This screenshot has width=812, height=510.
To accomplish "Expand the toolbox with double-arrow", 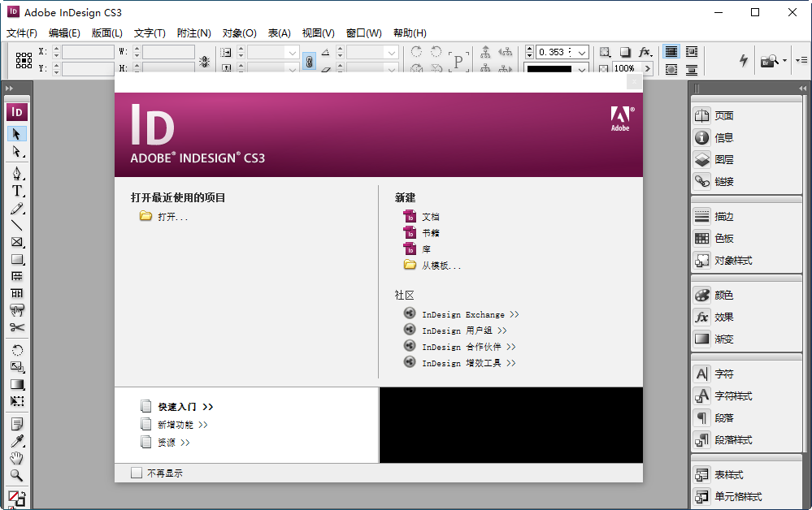I will [9, 89].
